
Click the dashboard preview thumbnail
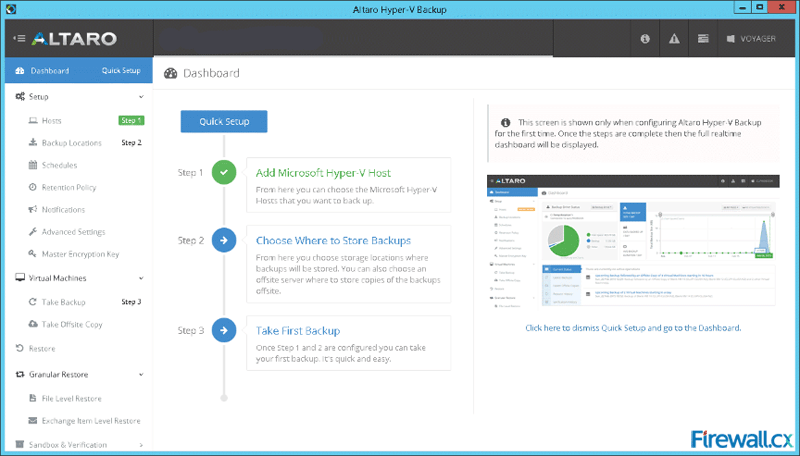click(633, 242)
